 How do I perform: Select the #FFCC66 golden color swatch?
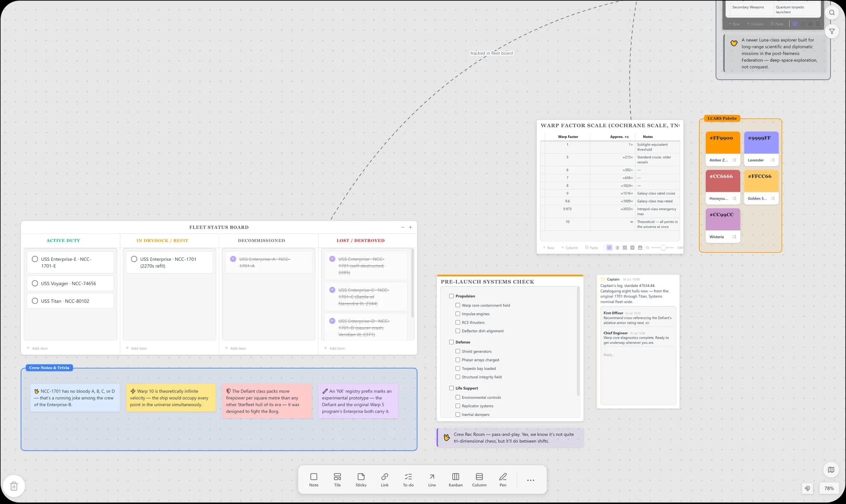(761, 181)
